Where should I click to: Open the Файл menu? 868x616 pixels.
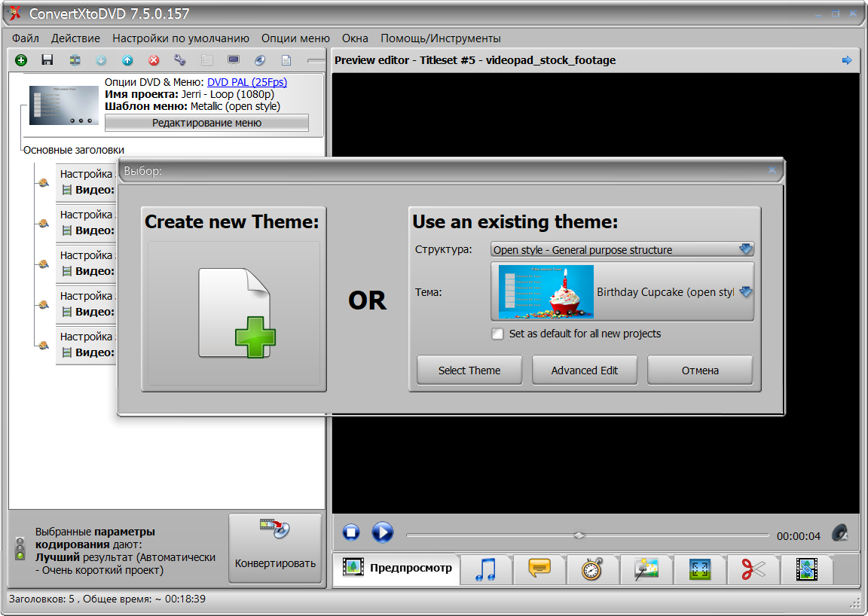(x=26, y=38)
